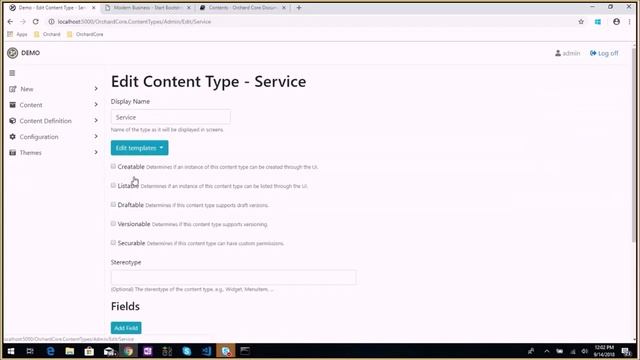
Task: Open a new browser tab with plus
Action: pyautogui.click(x=299, y=8)
